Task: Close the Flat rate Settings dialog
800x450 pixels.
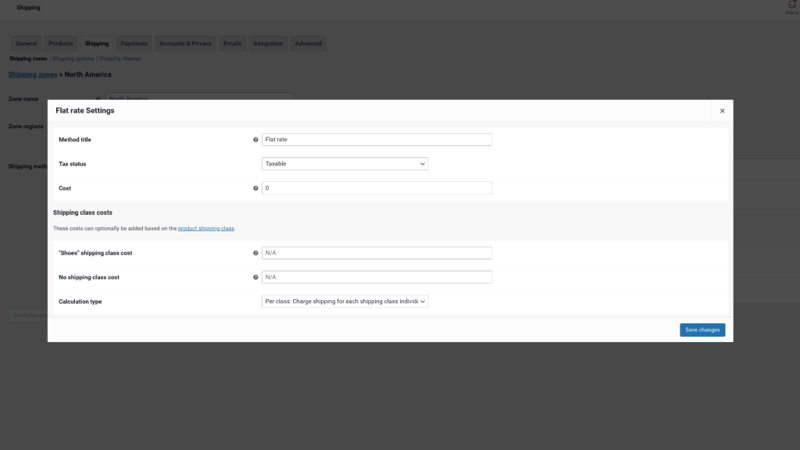Action: coord(722,111)
